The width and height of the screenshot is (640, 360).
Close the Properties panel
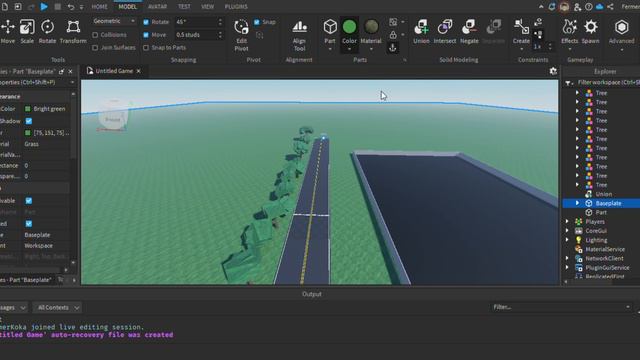[71, 71]
